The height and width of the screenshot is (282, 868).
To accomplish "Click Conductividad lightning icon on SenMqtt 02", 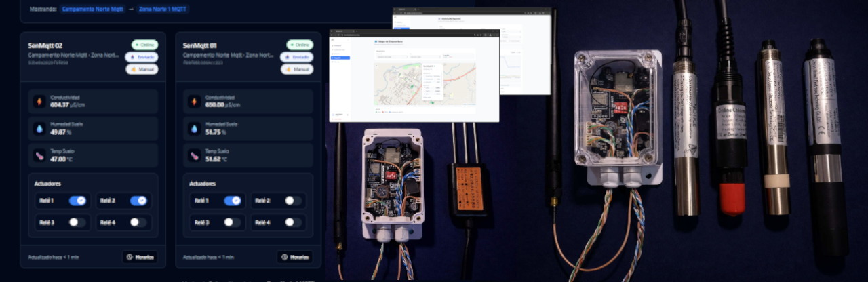I will pos(39,102).
